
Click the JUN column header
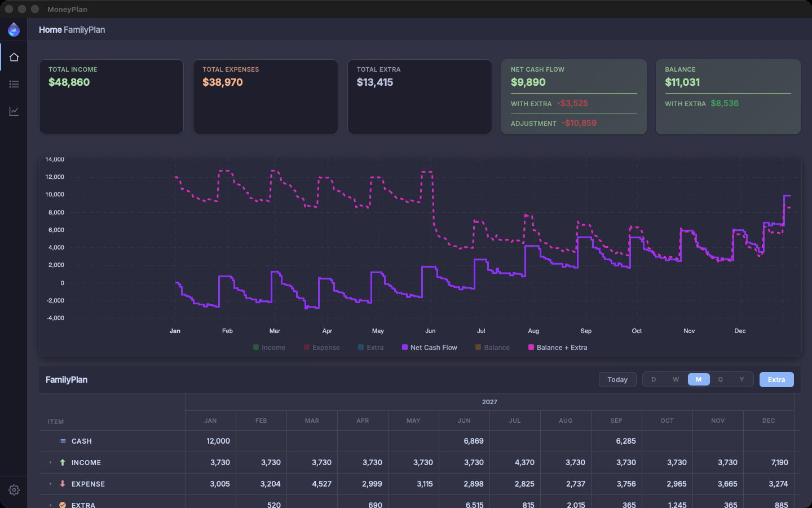point(464,421)
